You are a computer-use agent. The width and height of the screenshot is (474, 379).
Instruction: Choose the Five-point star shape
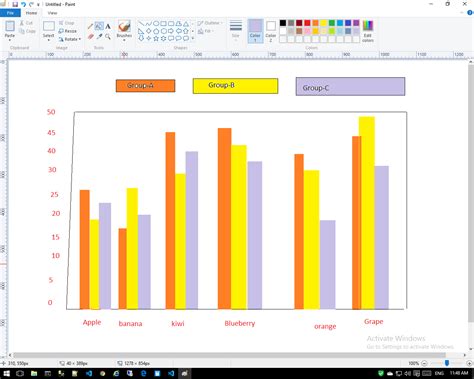click(x=156, y=38)
